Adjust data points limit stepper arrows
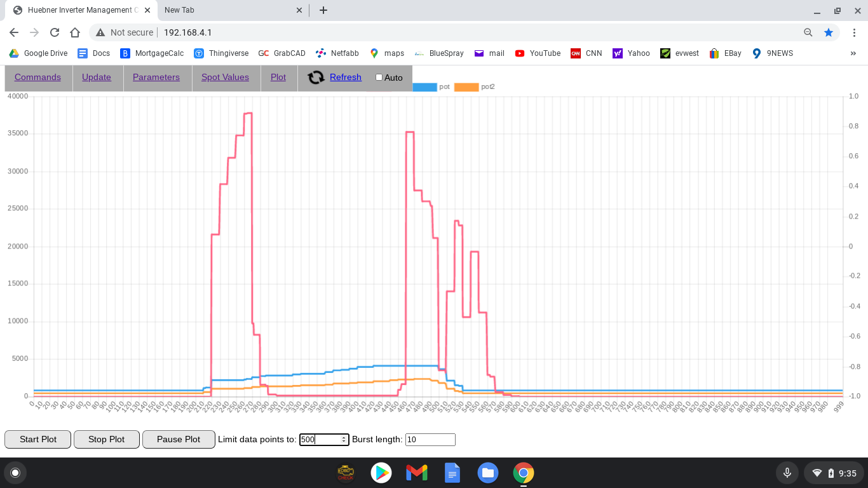 coord(344,439)
